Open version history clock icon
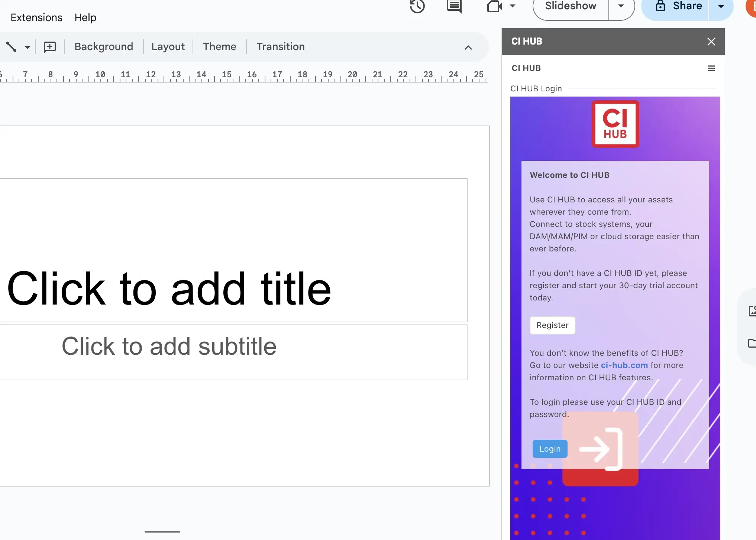Screen dimensions: 756x540 click(417, 6)
